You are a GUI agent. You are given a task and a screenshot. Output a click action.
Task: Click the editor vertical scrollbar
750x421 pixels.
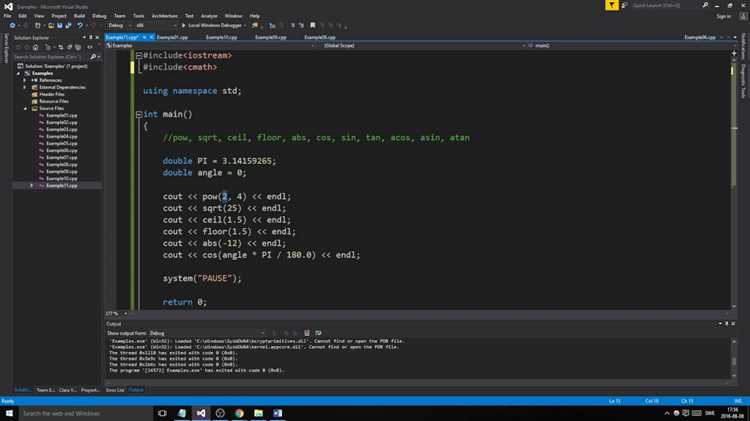(x=734, y=179)
